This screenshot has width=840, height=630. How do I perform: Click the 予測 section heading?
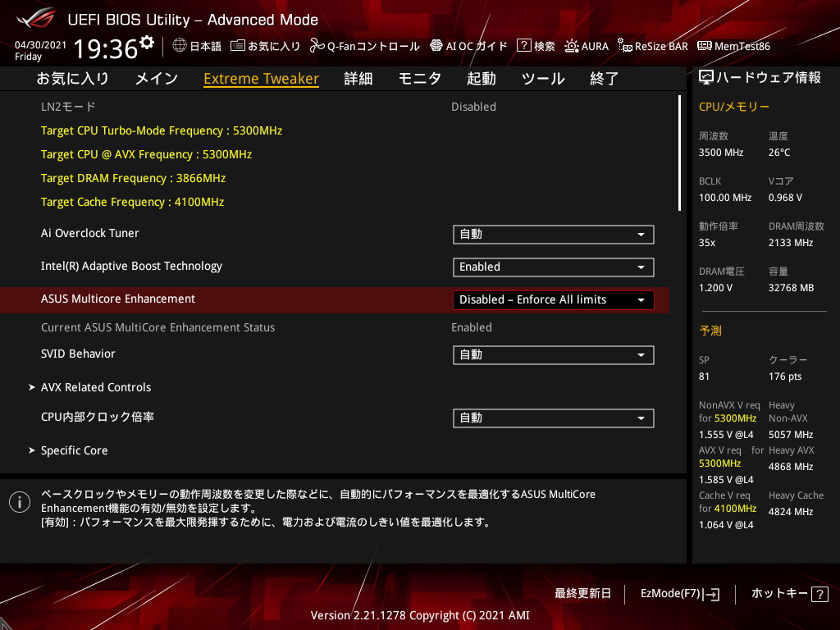click(710, 331)
